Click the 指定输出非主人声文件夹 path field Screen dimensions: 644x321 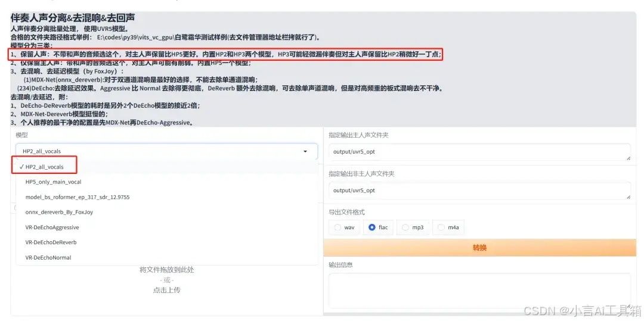tap(479, 191)
